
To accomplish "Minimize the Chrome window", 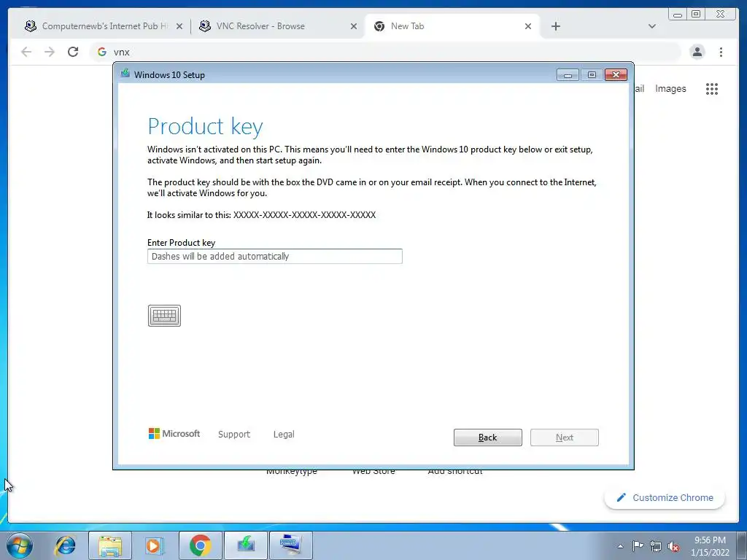I will click(x=678, y=15).
